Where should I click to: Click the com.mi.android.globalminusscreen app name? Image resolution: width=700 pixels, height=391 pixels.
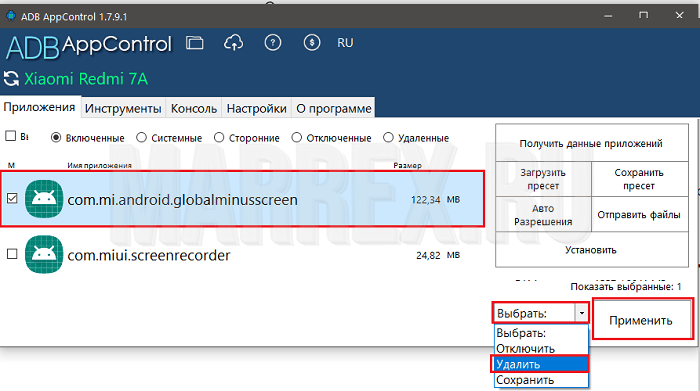(182, 200)
